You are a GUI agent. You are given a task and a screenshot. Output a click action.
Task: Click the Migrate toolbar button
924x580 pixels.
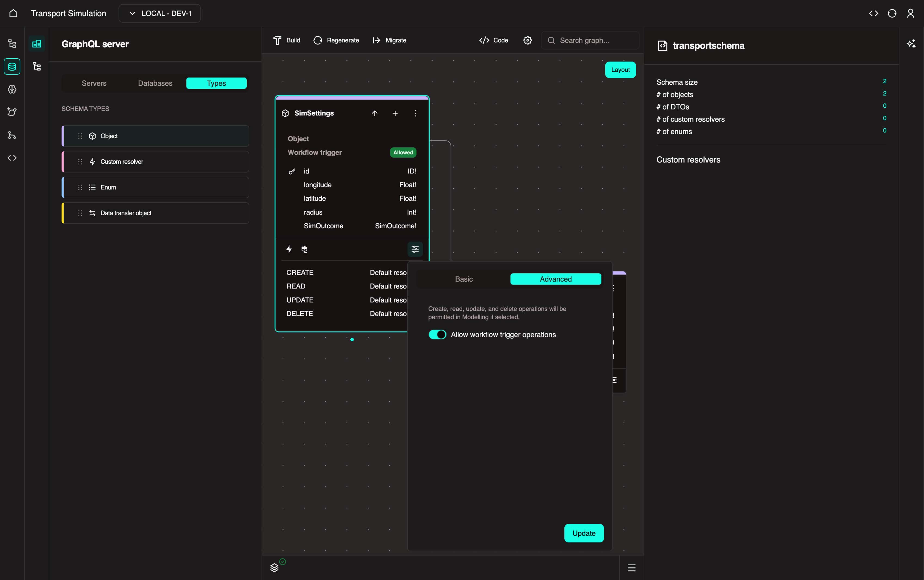[x=389, y=40]
